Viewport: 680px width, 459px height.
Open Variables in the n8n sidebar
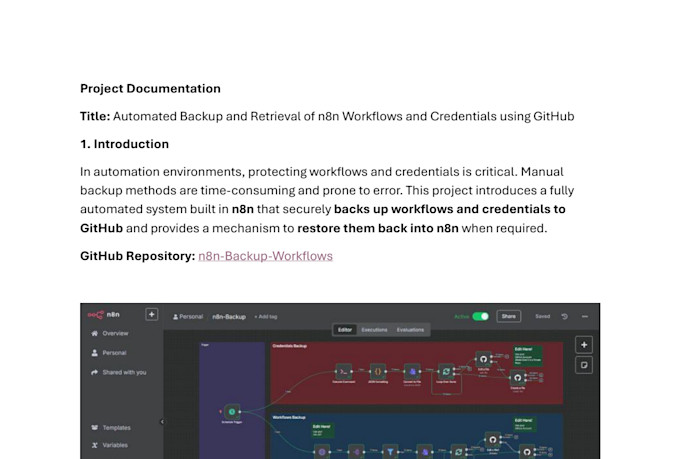(x=110, y=445)
